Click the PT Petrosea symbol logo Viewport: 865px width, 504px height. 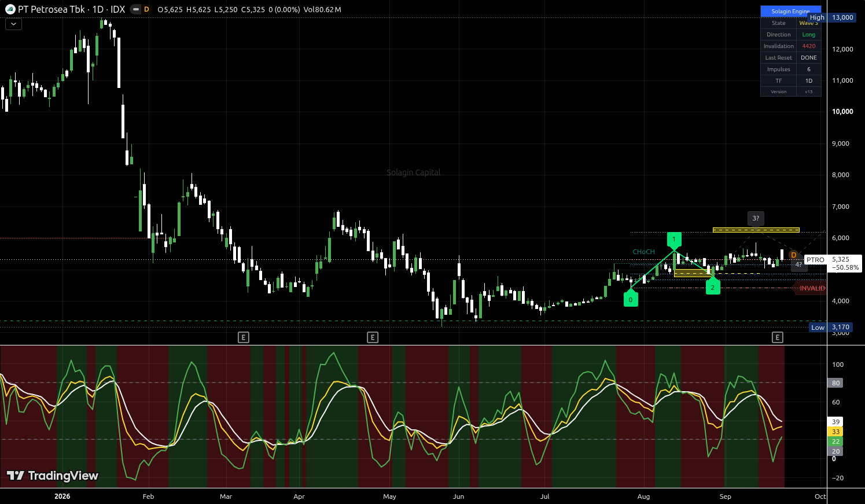[x=10, y=9]
